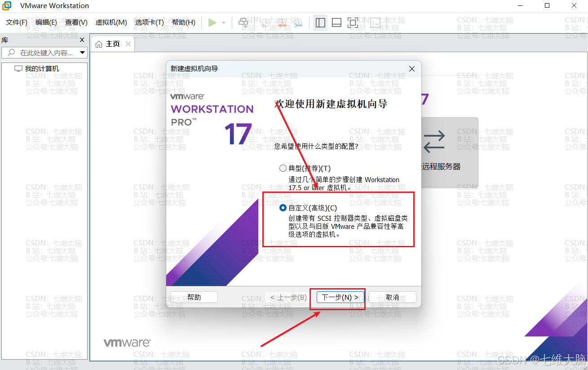The image size is (588, 370).
Task: Click the My Computer monitor icon
Action: pos(18,69)
